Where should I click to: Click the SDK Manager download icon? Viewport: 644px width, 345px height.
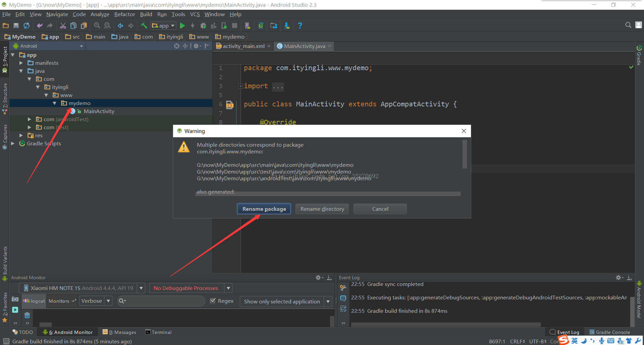287,26
